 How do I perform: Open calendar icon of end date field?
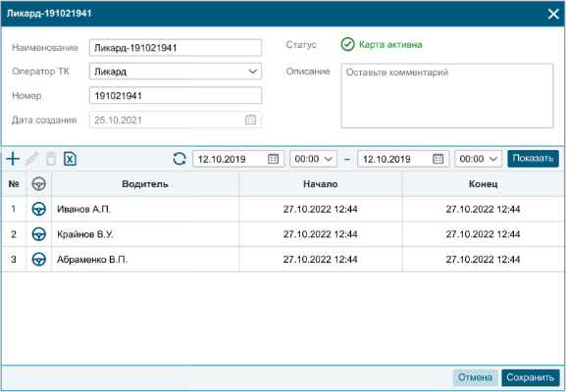coord(437,159)
